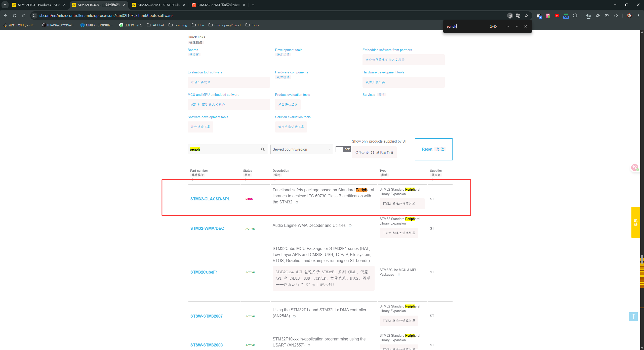Image resolution: width=644 pixels, height=350 pixels.
Task: Open a new browser tab
Action: pyautogui.click(x=253, y=5)
